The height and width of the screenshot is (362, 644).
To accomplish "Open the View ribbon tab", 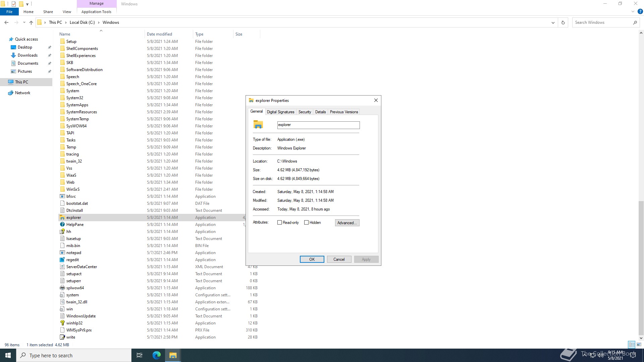I will point(67,12).
